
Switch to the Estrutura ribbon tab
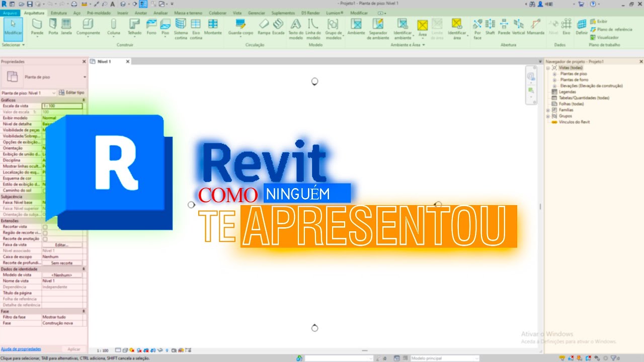59,13
